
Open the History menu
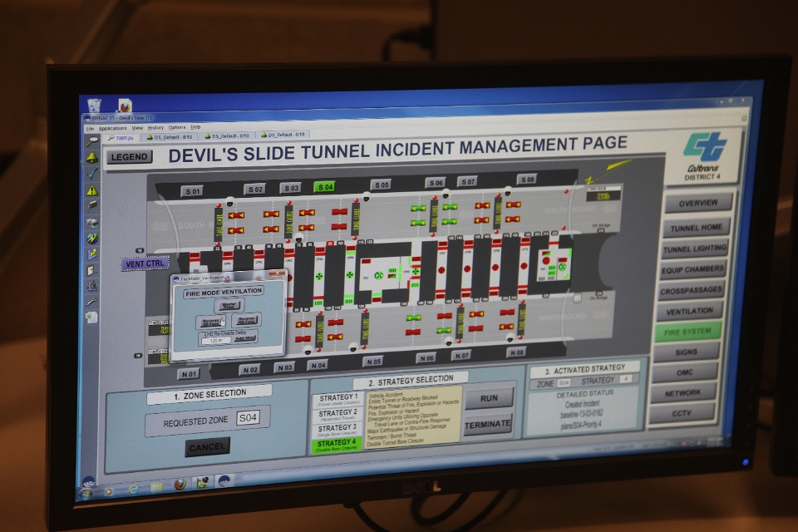(x=155, y=128)
